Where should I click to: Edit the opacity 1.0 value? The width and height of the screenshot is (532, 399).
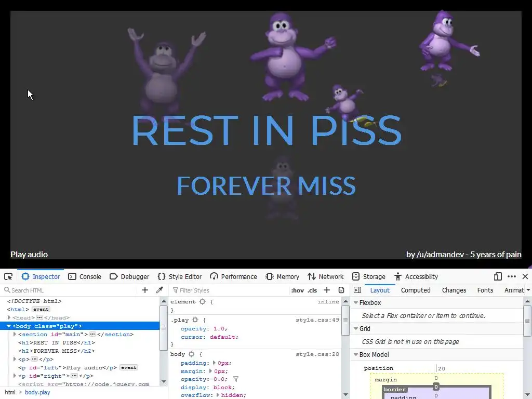click(219, 329)
